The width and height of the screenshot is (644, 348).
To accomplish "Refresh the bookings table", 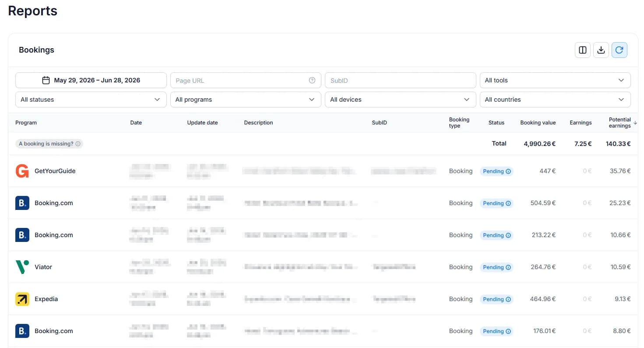I will 619,50.
